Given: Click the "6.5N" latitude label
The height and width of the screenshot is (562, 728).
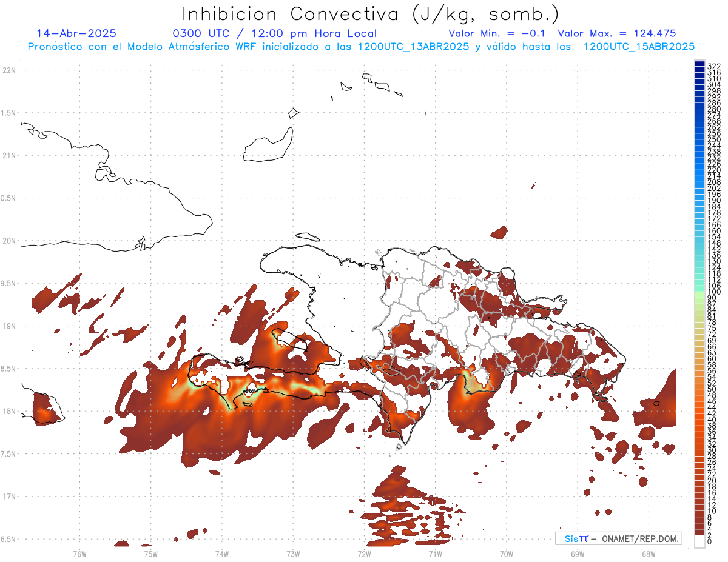Looking at the screenshot, I should click(8, 539).
